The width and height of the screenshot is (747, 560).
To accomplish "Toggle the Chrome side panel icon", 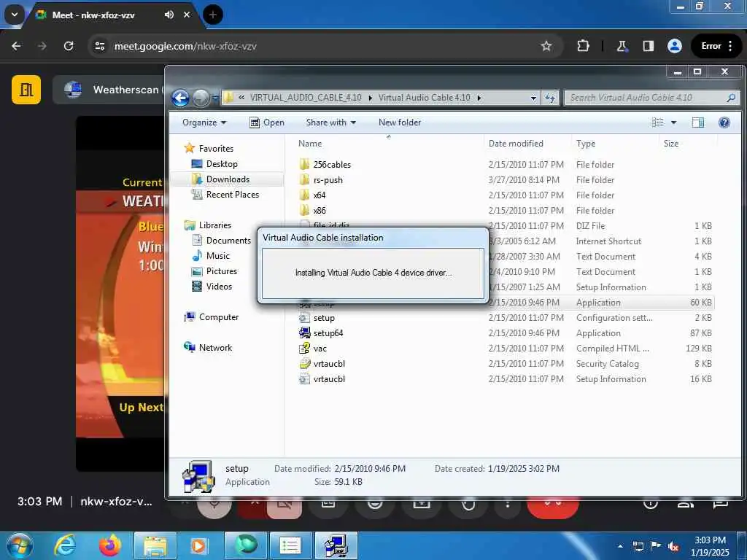I will pos(649,46).
